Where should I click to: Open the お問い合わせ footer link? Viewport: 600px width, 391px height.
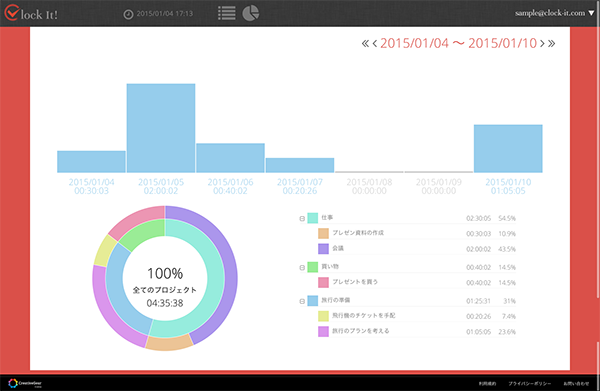(x=576, y=383)
